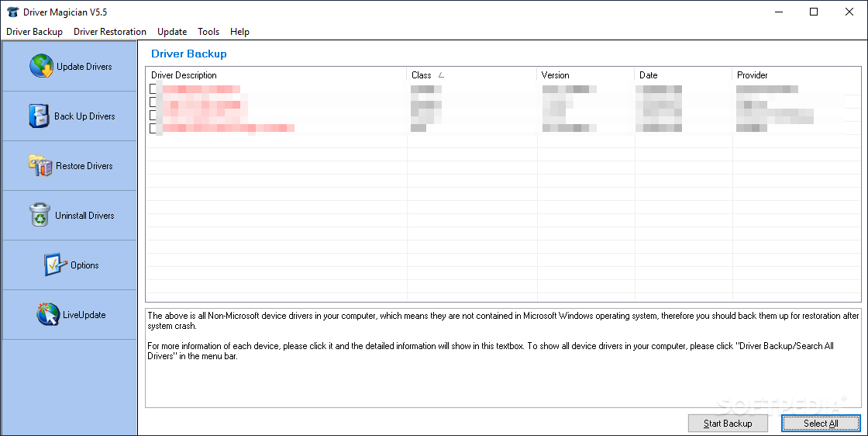Open the Driver Restoration menu
This screenshot has width=868, height=436.
click(109, 32)
